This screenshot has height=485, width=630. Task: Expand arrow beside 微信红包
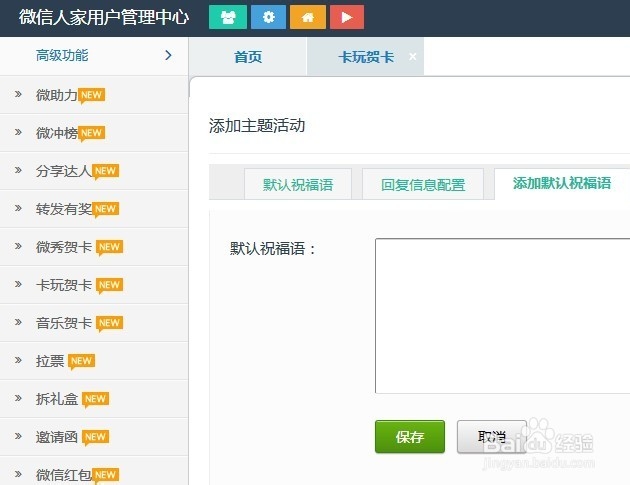(x=18, y=474)
